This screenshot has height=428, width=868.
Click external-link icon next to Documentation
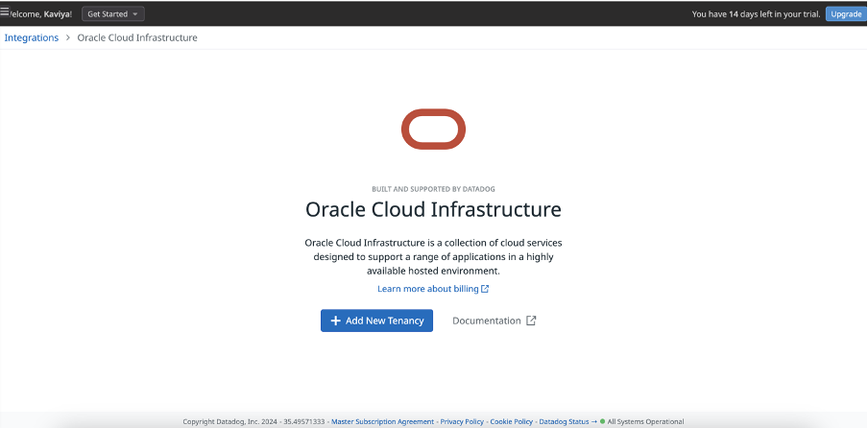(x=531, y=321)
